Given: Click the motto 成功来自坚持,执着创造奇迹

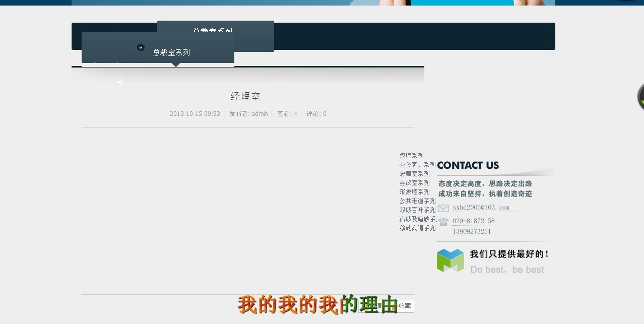Looking at the screenshot, I should [485, 193].
